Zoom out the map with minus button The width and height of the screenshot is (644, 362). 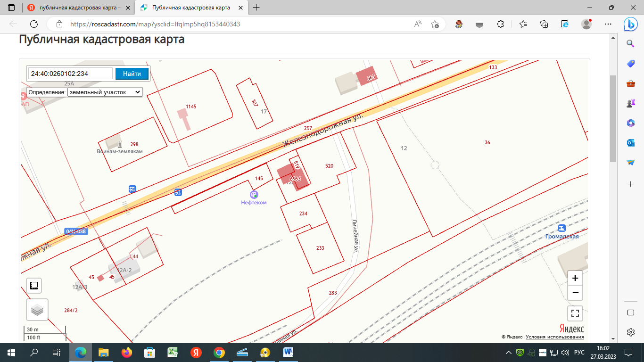(x=575, y=293)
